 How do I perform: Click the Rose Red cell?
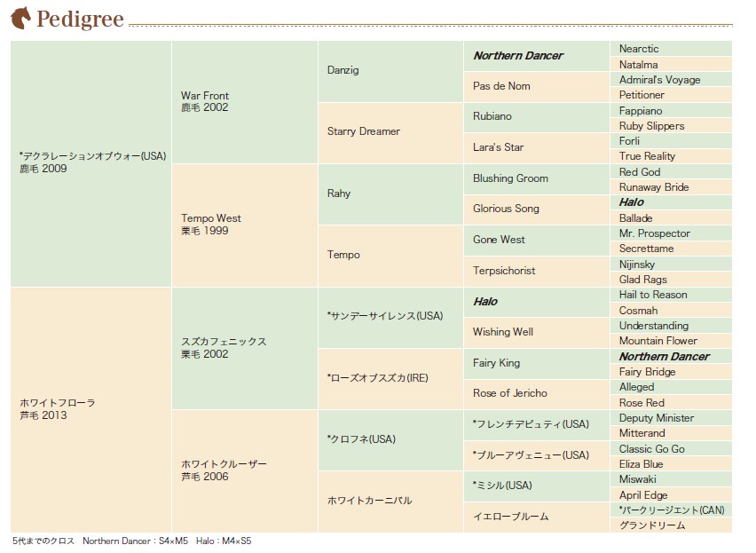(671, 402)
